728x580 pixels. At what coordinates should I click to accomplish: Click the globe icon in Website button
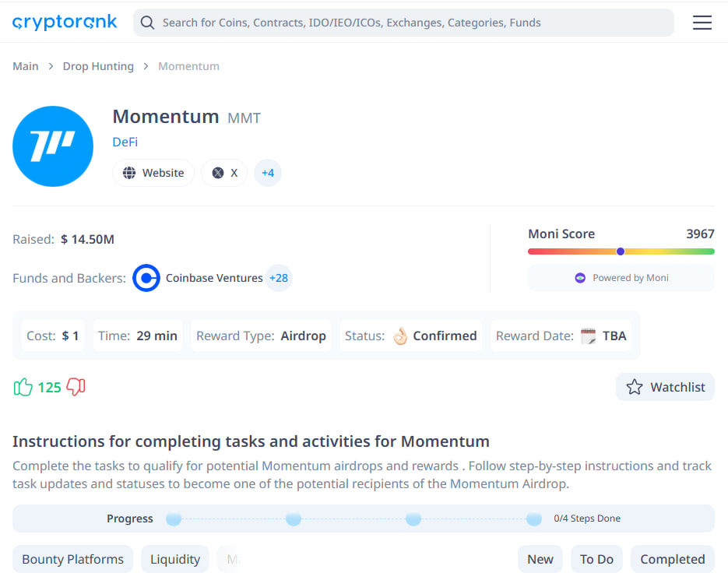pos(129,173)
